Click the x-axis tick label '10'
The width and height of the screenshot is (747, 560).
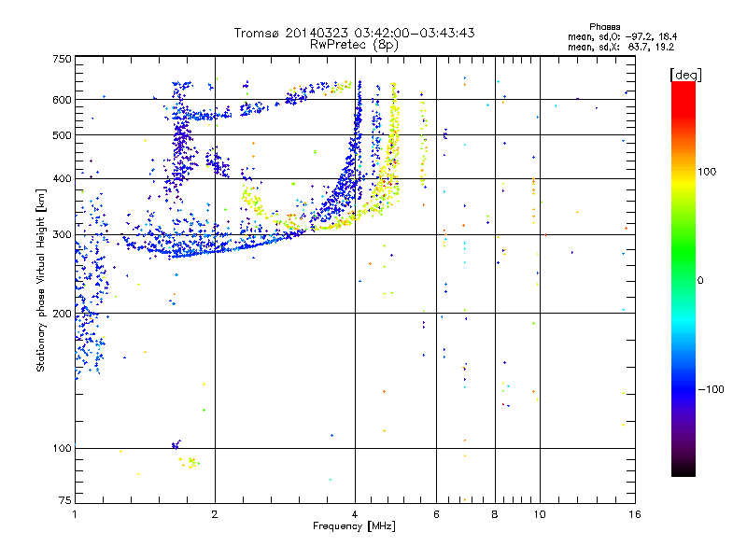click(x=540, y=514)
